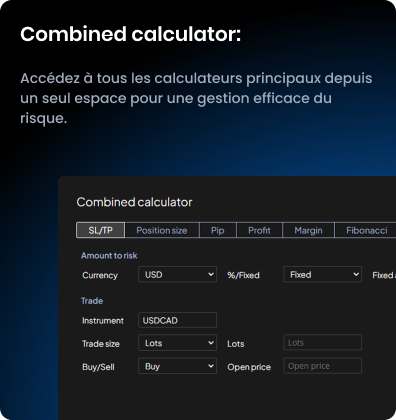The image size is (396, 420).
Task: Open the Pip calculator tab
Action: pos(218,230)
